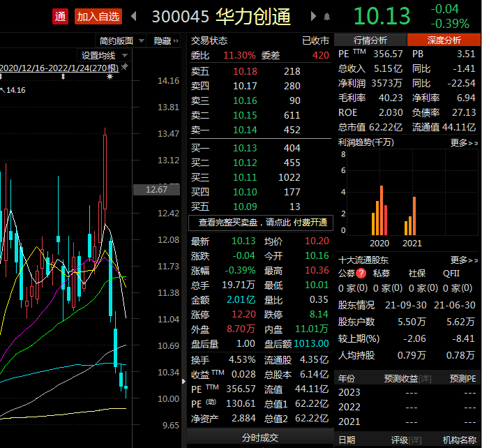This screenshot has height=448, width=482.
Task: Click the 12.67 price marker on axis
Action: tap(156, 189)
